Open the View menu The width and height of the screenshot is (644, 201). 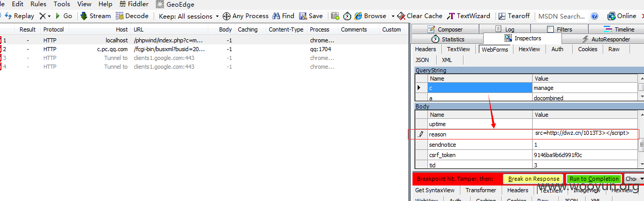[84, 4]
